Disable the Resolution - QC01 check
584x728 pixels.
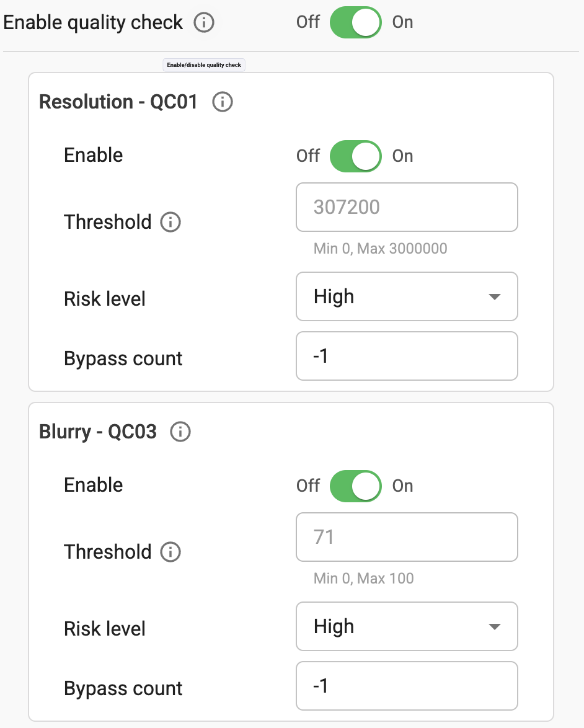coord(355,156)
